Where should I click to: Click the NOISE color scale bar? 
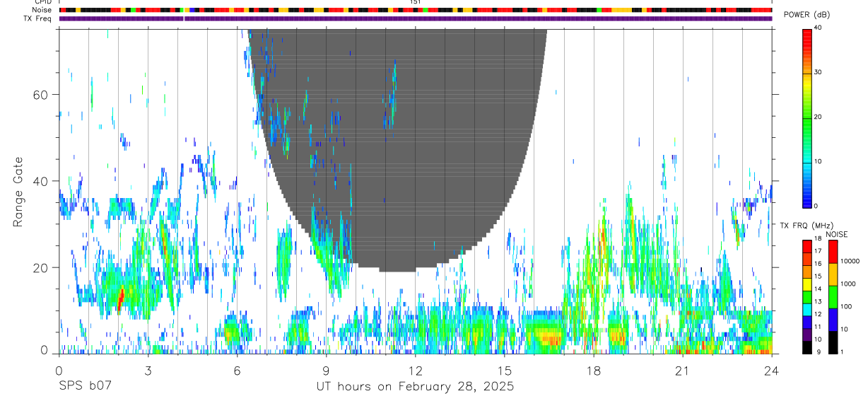833,296
